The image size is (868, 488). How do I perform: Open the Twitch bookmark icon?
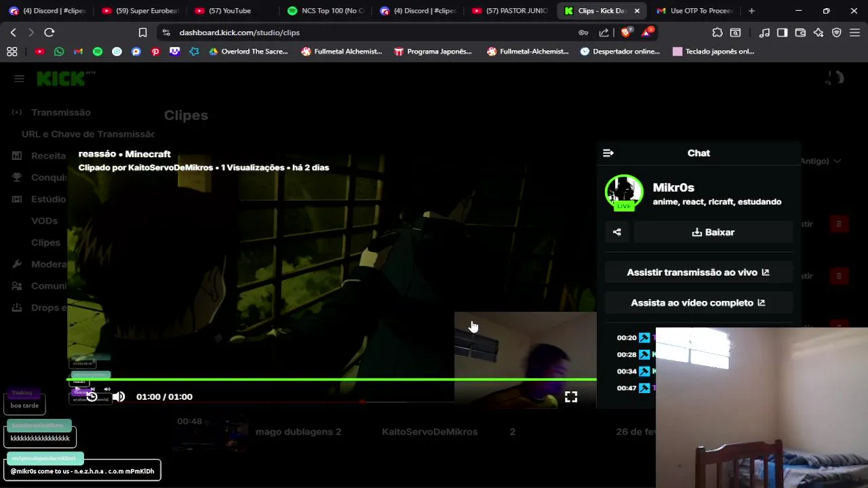[x=175, y=52]
